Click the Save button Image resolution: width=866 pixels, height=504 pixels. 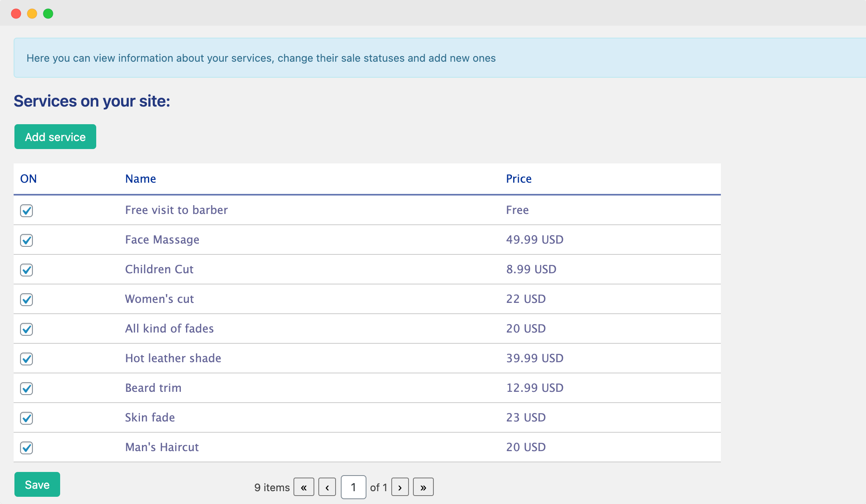tap(37, 484)
